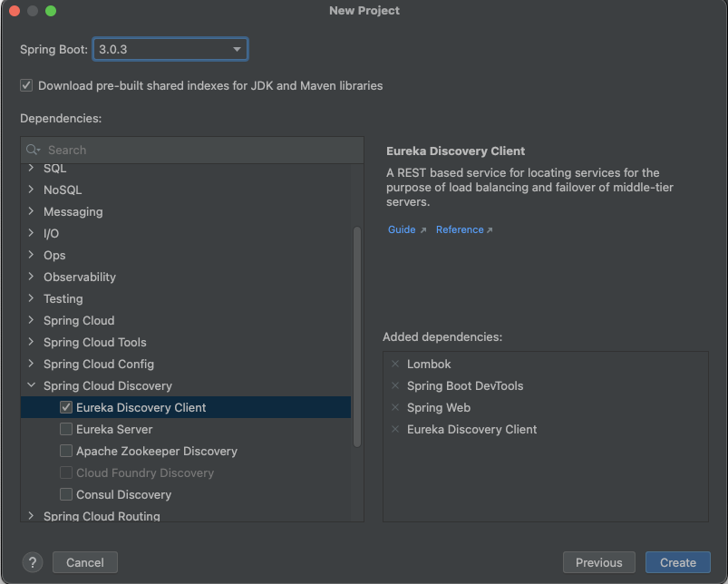Remove Eureka Discovery Client from added list
This screenshot has width=728, height=584.
coord(395,430)
